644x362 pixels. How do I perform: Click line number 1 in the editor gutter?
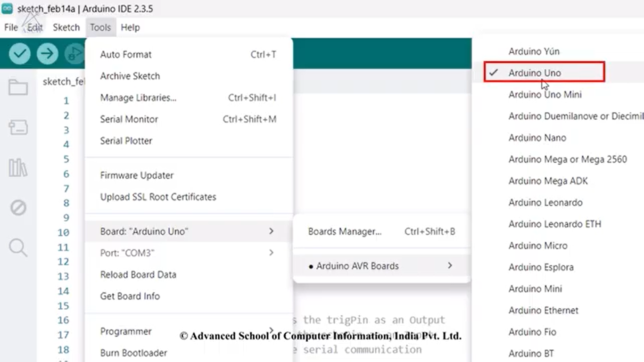[66, 101]
